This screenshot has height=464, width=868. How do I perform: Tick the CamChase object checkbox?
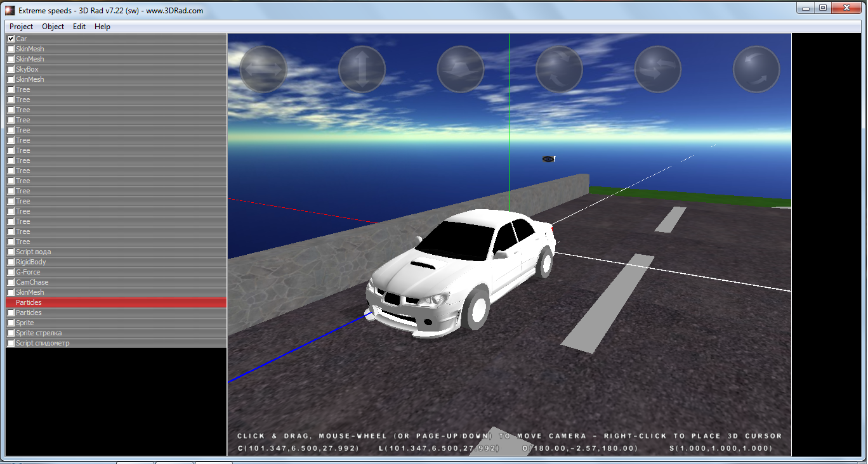[11, 282]
